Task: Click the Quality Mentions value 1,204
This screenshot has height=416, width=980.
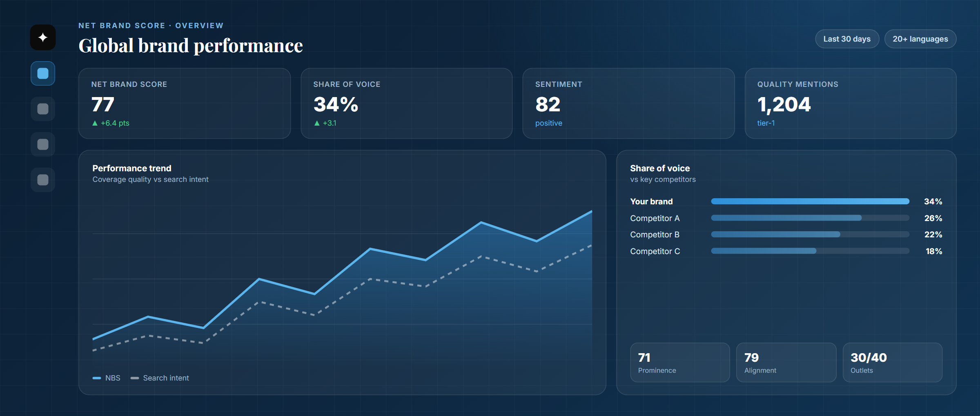Action: (x=784, y=104)
